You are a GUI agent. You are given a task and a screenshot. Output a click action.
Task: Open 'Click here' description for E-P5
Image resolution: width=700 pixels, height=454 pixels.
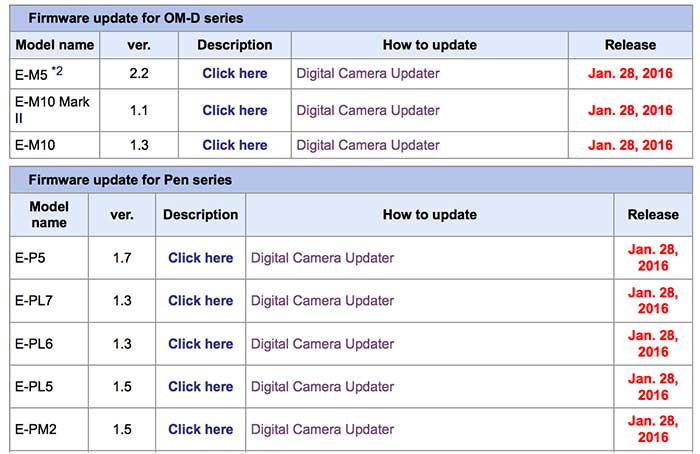coord(200,258)
